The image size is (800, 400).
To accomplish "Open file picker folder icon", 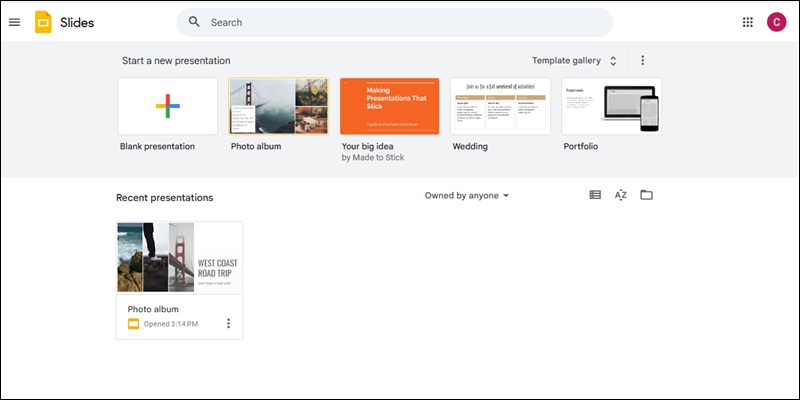I will 646,195.
